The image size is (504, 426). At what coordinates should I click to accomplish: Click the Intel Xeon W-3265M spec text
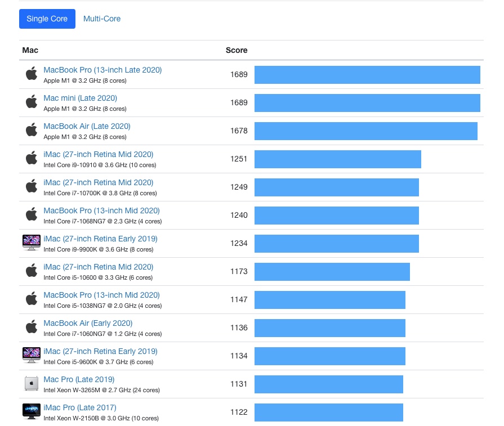tap(101, 390)
